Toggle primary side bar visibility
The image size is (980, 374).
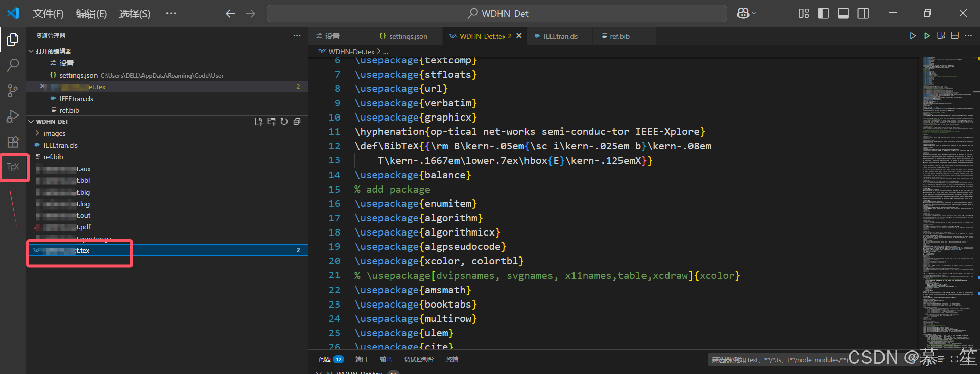click(823, 13)
